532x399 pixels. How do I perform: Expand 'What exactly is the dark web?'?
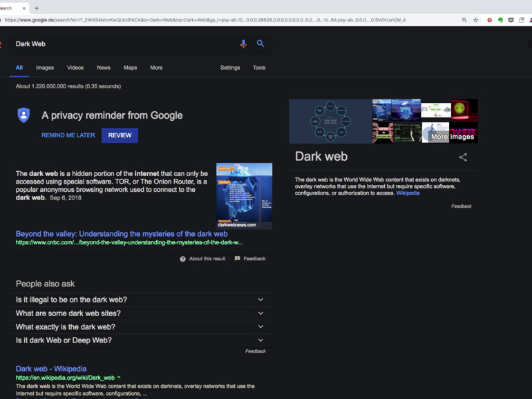(x=141, y=327)
